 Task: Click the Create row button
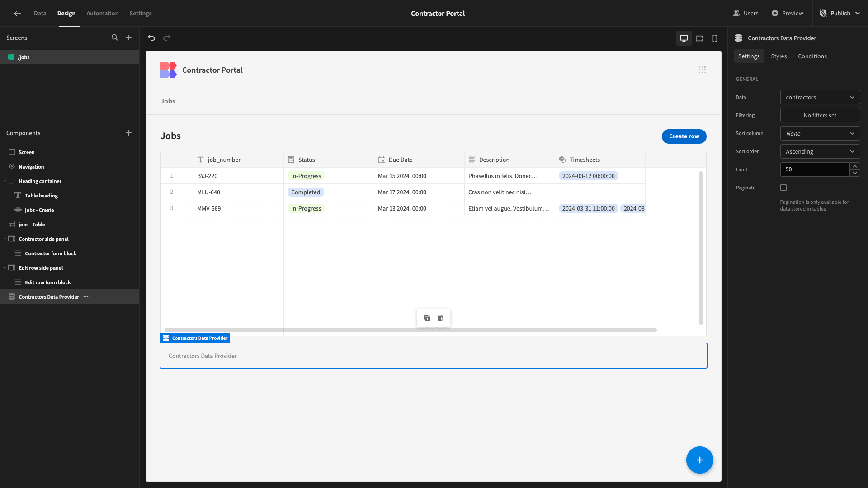[684, 136]
